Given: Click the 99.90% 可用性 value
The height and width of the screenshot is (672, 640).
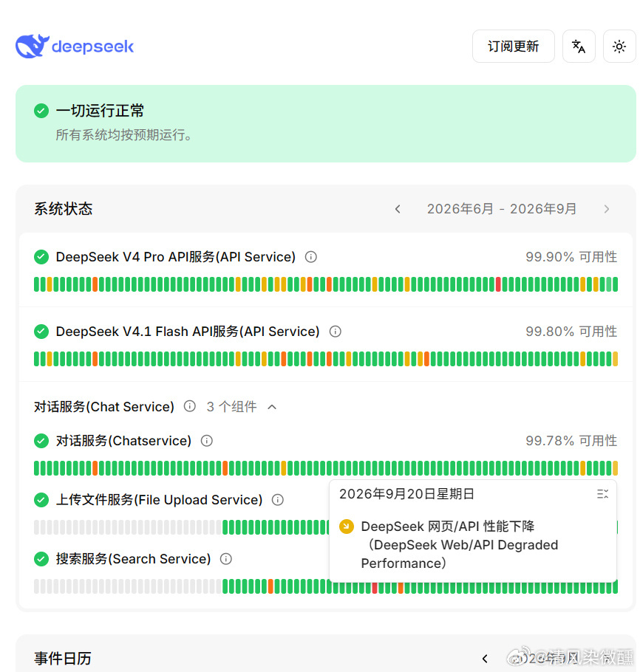Looking at the screenshot, I should [x=571, y=257].
